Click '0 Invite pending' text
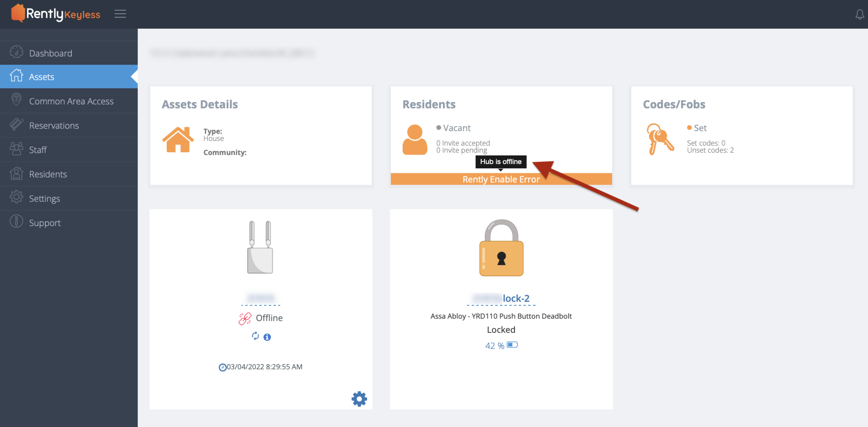The image size is (868, 427). click(x=461, y=150)
